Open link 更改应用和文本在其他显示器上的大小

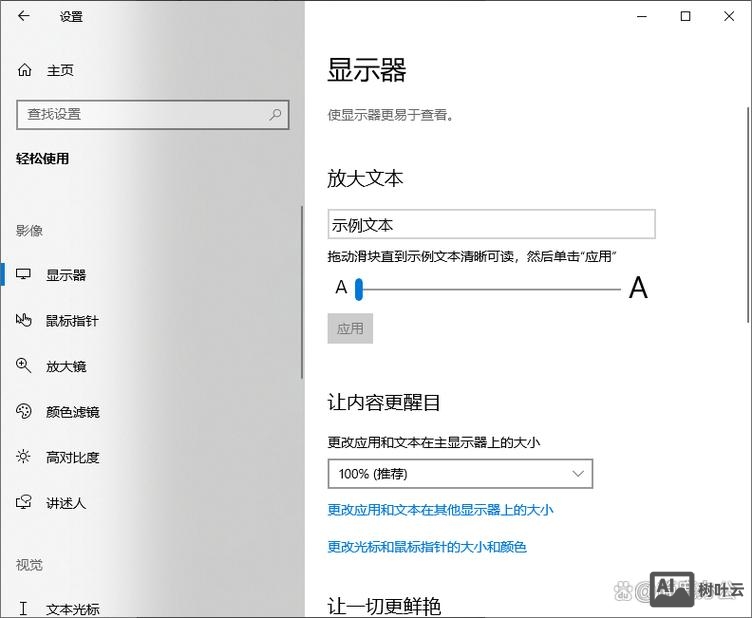440,510
